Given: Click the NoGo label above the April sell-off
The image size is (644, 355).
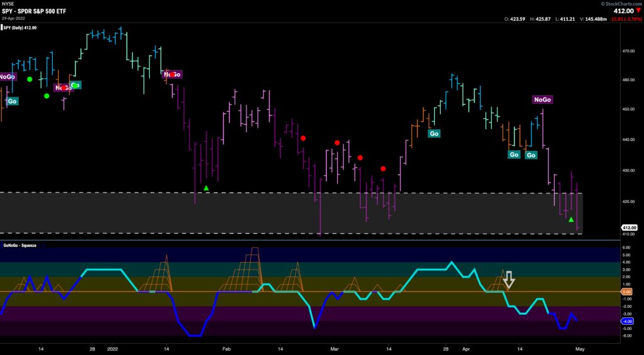Looking at the screenshot, I should click(543, 99).
